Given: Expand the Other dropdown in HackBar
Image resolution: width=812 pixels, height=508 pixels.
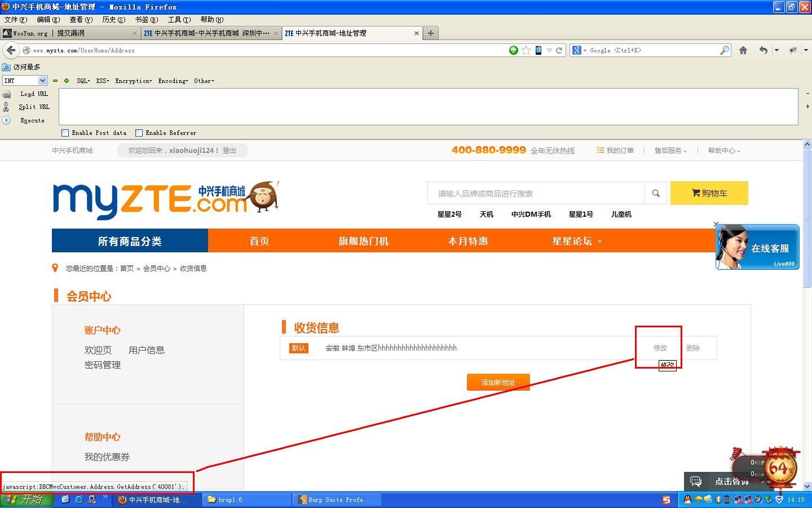Looking at the screenshot, I should pyautogui.click(x=204, y=81).
